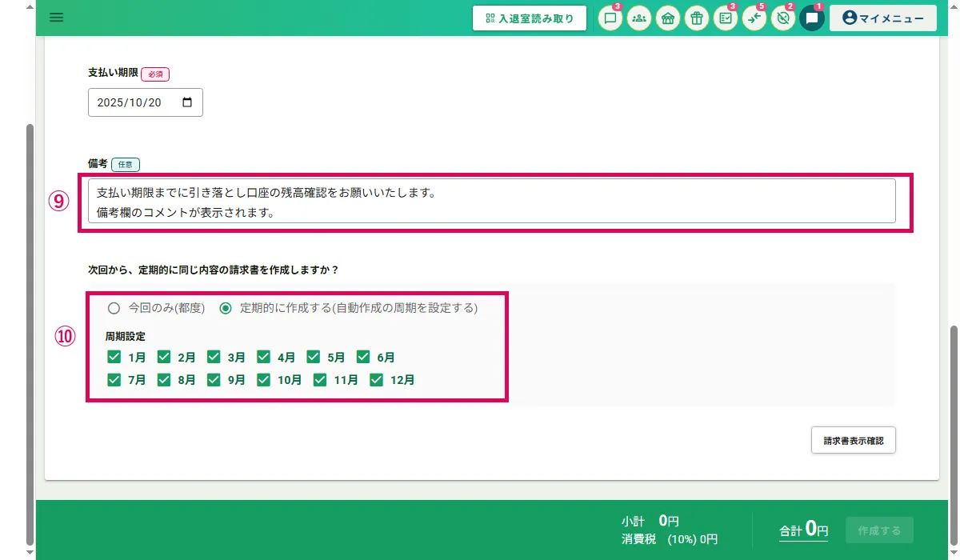Click the 請求書表示確認 button
The image size is (960, 560).
tap(853, 441)
